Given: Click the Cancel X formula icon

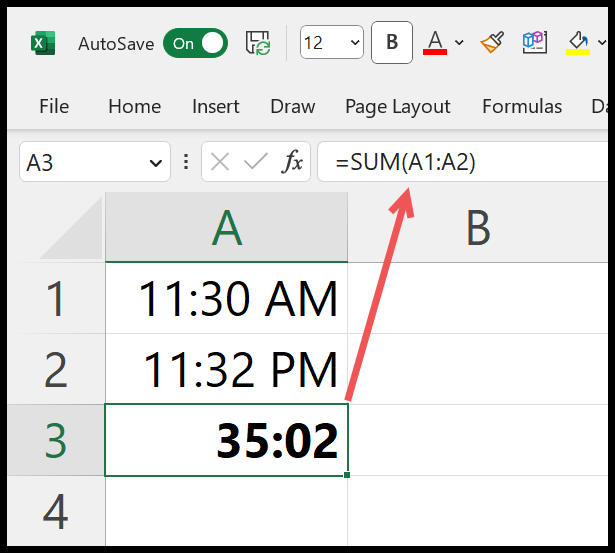Looking at the screenshot, I should click(x=220, y=162).
